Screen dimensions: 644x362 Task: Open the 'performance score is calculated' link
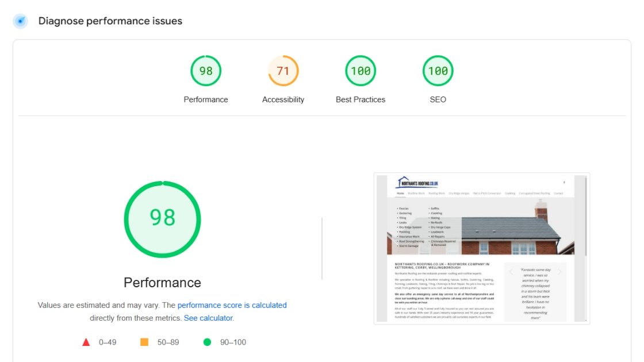pyautogui.click(x=232, y=306)
